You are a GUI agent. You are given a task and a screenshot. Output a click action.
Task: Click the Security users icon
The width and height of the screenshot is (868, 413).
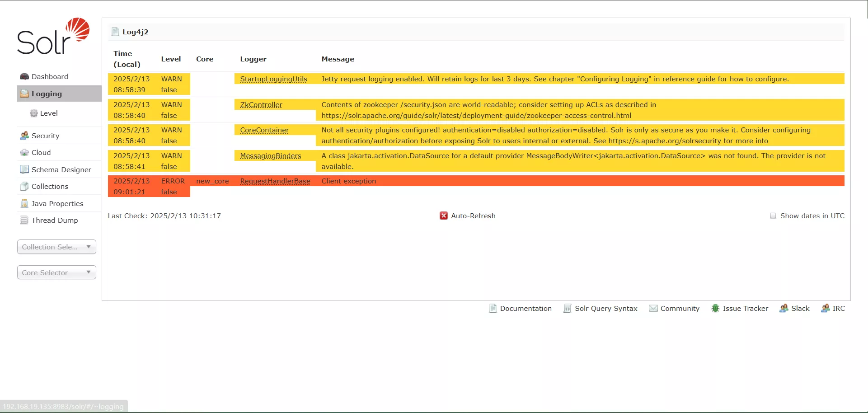pyautogui.click(x=24, y=136)
